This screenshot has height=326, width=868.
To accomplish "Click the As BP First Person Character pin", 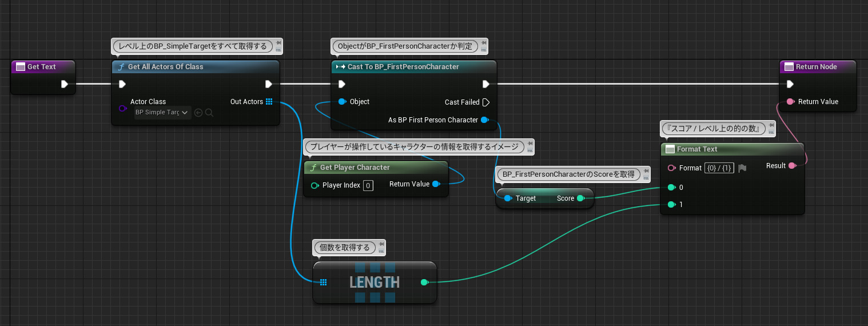I will click(x=484, y=120).
